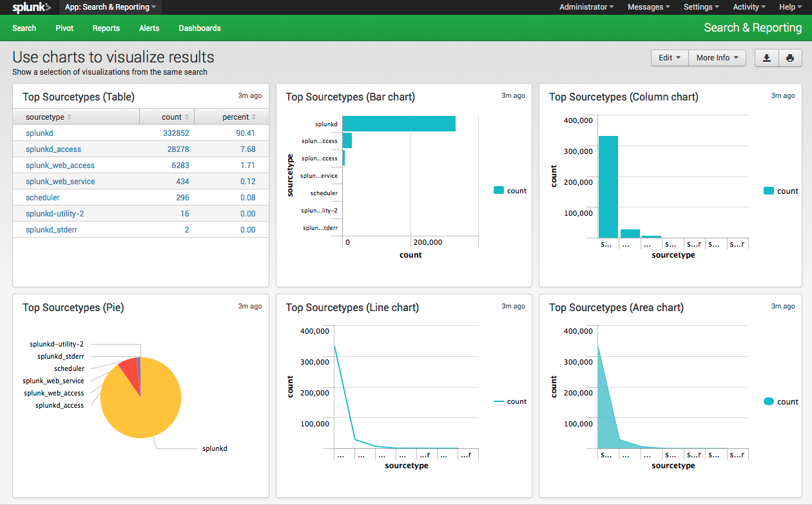
Task: Open splunkd_access link in table
Action: [x=53, y=149]
